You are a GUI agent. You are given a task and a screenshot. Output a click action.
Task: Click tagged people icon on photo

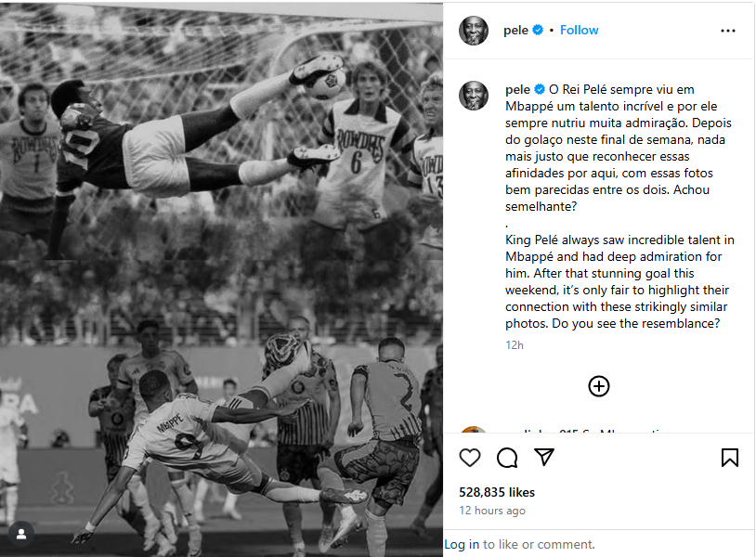(21, 534)
